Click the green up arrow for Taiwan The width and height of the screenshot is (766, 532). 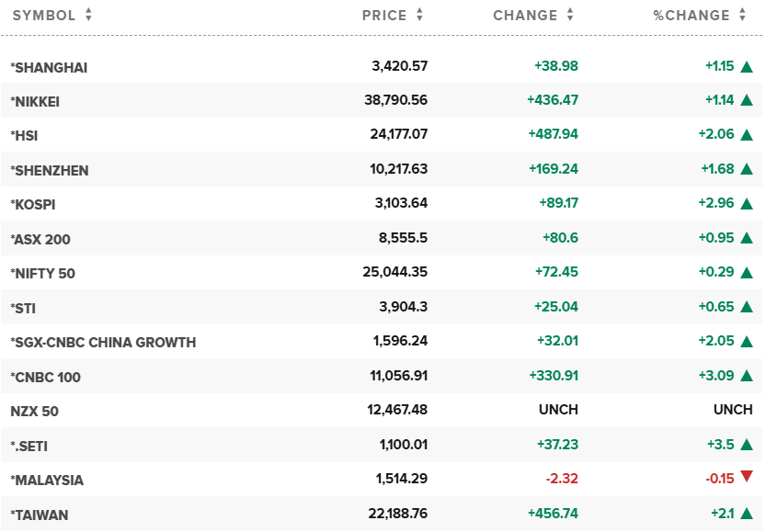(x=746, y=515)
